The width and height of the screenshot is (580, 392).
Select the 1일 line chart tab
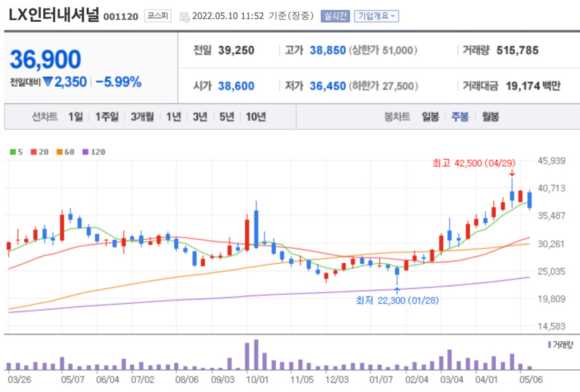[x=76, y=117]
